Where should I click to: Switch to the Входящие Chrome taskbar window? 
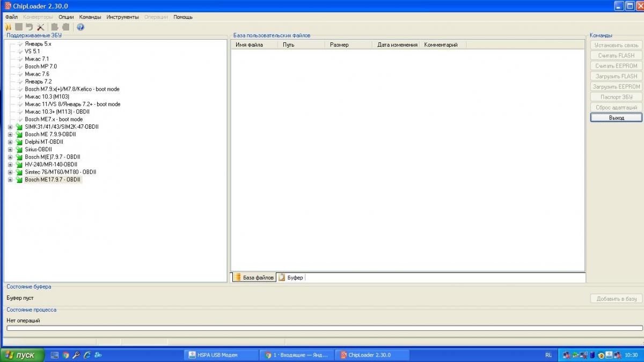click(297, 355)
